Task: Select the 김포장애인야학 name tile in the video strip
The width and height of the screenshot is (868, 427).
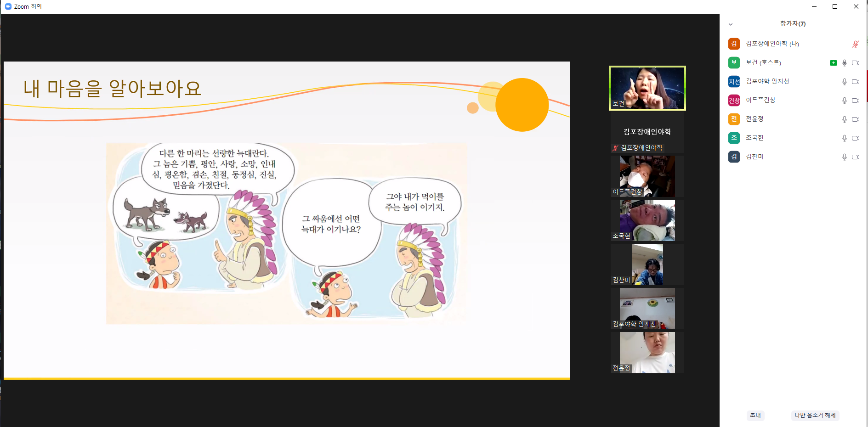Action: point(647,132)
